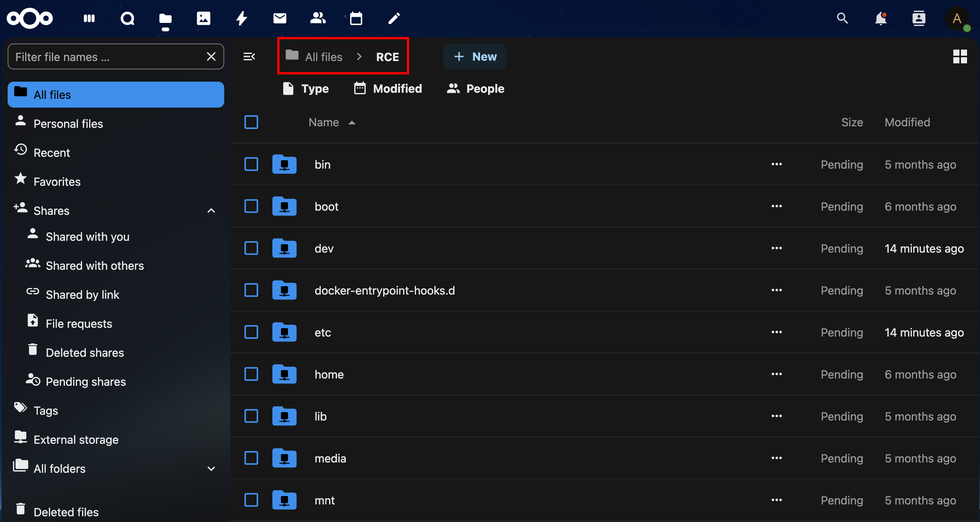Open the Files app icon in top bar
Screen dimensions: 980x522
165,18
